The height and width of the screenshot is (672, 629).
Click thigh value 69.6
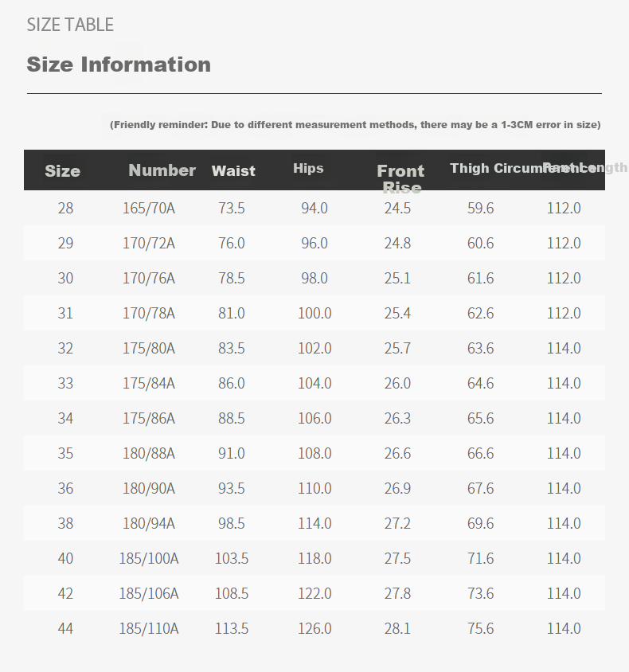point(481,524)
